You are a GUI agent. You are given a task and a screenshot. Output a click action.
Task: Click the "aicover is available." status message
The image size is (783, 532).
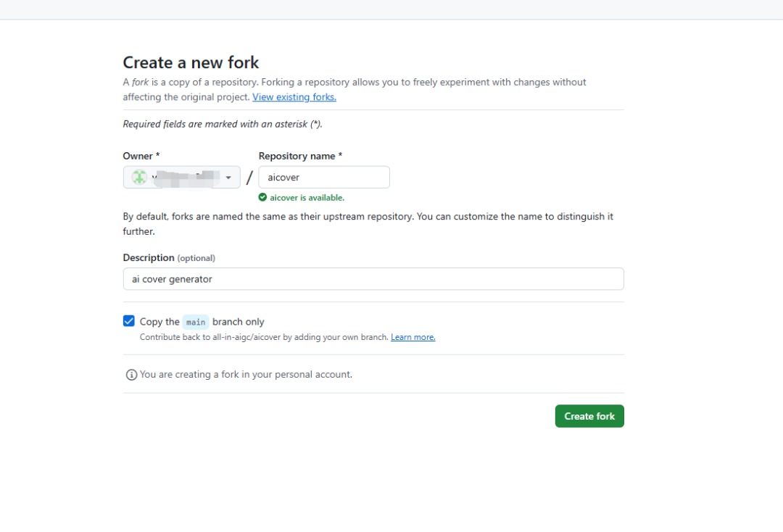click(307, 197)
